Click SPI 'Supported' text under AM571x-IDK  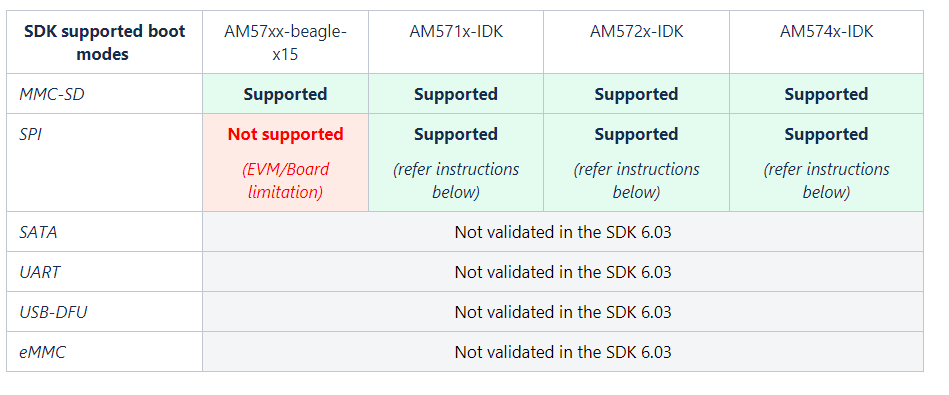click(456, 134)
